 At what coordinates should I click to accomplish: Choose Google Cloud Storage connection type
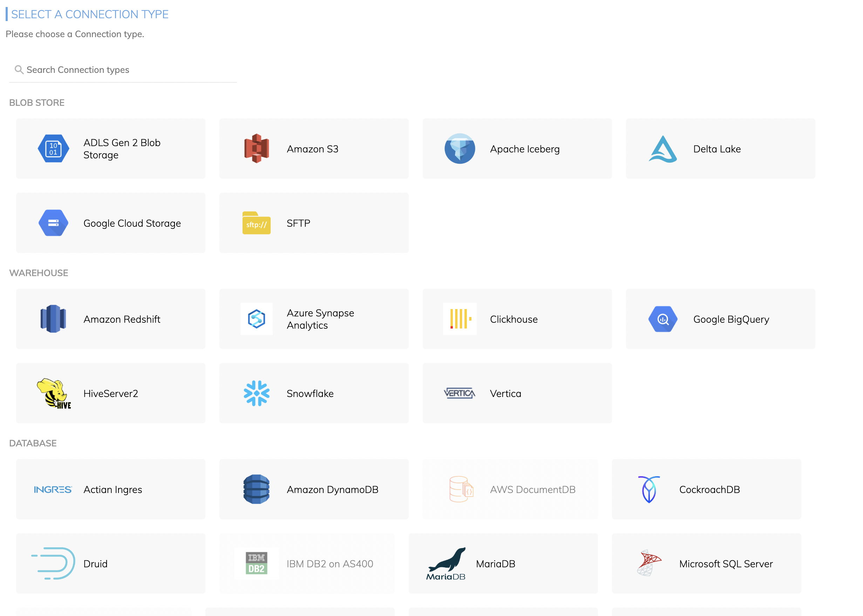click(x=110, y=223)
